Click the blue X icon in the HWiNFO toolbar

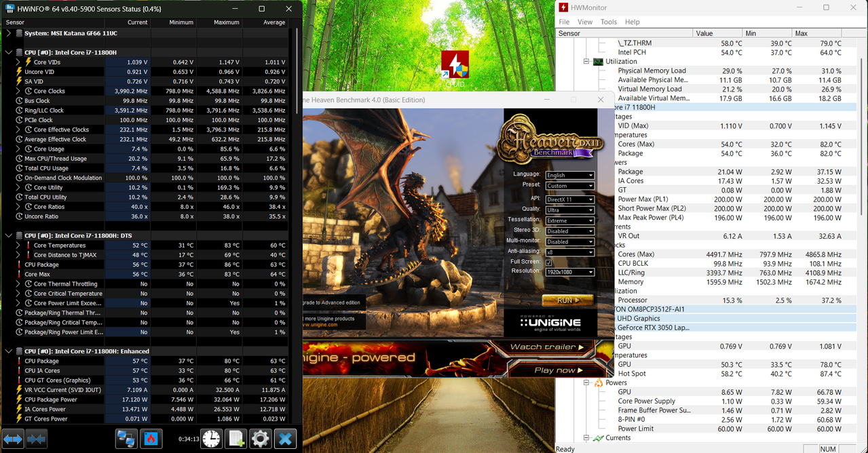(x=285, y=438)
